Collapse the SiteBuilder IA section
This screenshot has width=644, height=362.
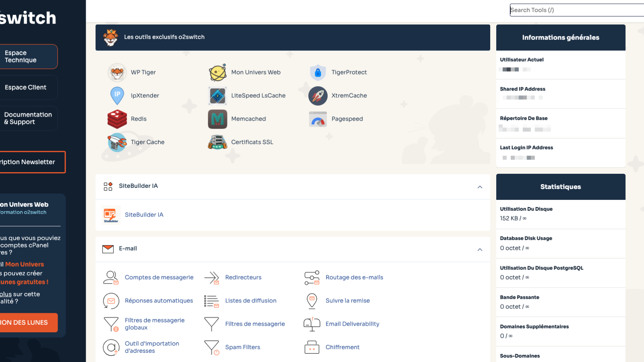480,187
